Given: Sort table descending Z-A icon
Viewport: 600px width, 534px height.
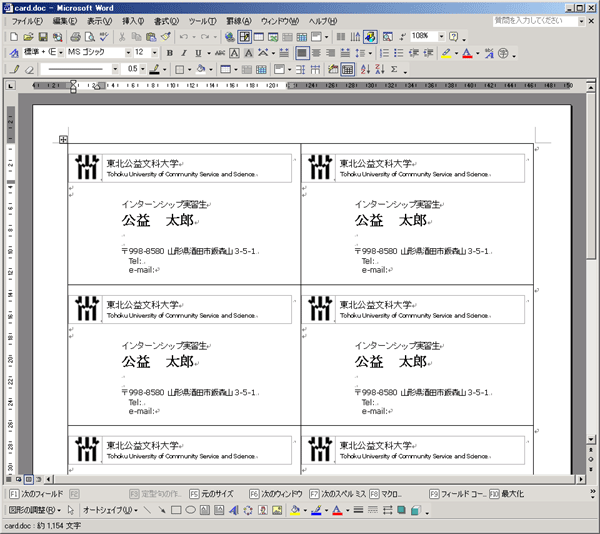Looking at the screenshot, I should tap(380, 69).
